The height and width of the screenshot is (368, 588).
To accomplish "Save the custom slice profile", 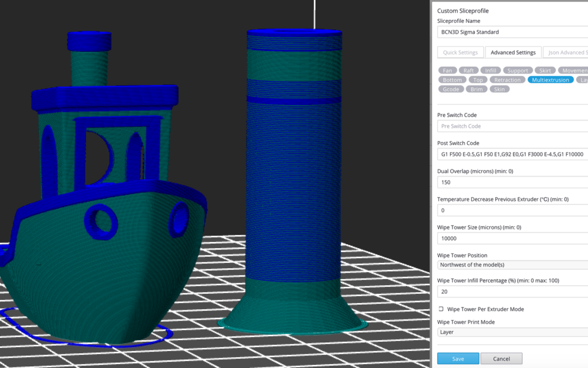I will tap(458, 359).
